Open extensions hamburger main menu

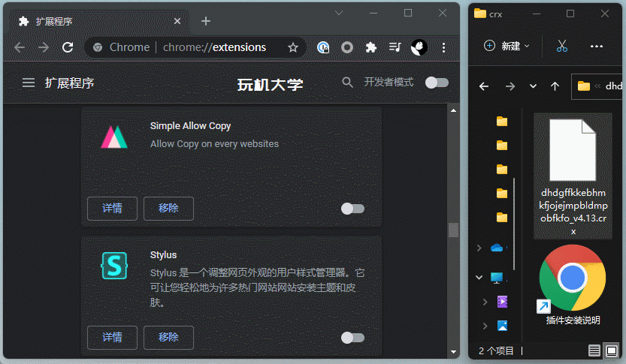[x=29, y=83]
